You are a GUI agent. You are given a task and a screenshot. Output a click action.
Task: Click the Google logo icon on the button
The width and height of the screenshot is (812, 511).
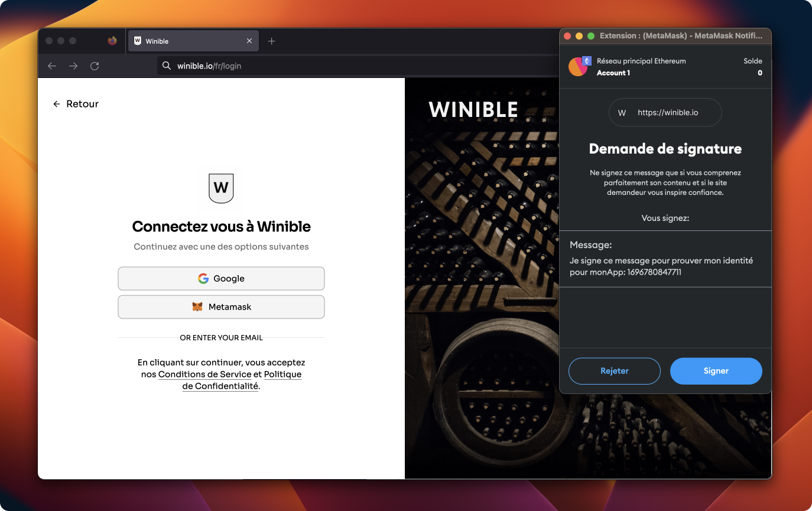[203, 278]
